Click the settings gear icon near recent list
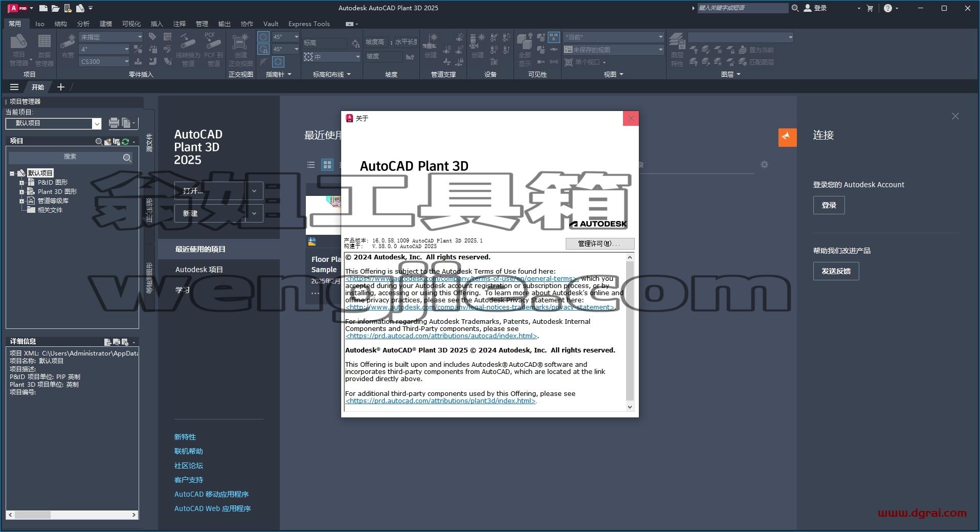Screen dimensions: 980x532 764,164
